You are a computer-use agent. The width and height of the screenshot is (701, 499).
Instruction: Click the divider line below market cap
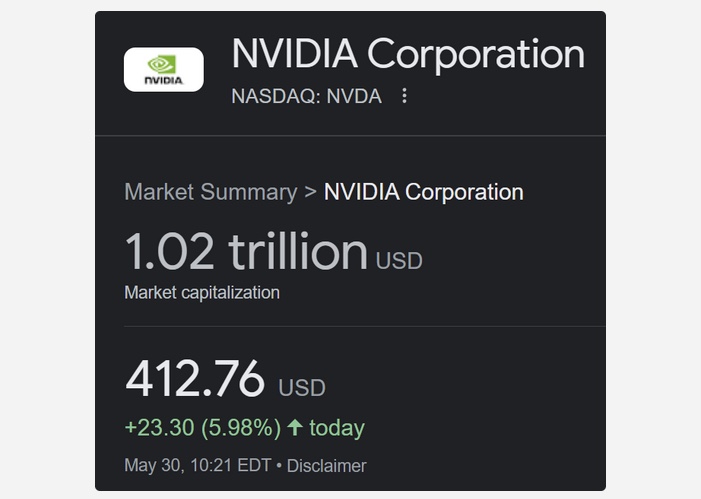(x=365, y=326)
